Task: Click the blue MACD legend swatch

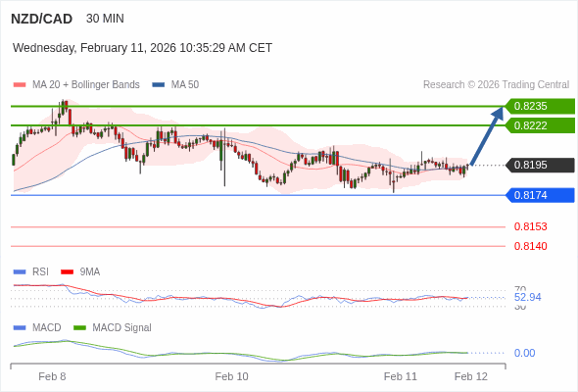Action: pos(20,328)
